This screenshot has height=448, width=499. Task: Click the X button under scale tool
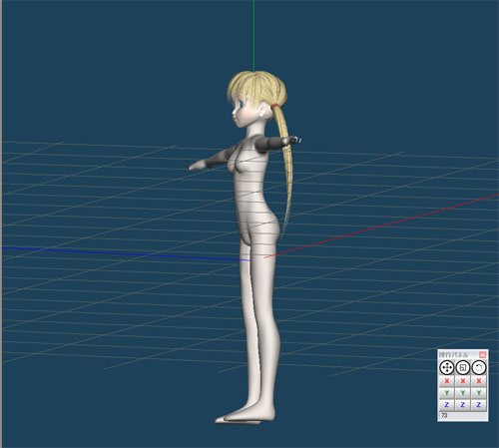pos(463,381)
